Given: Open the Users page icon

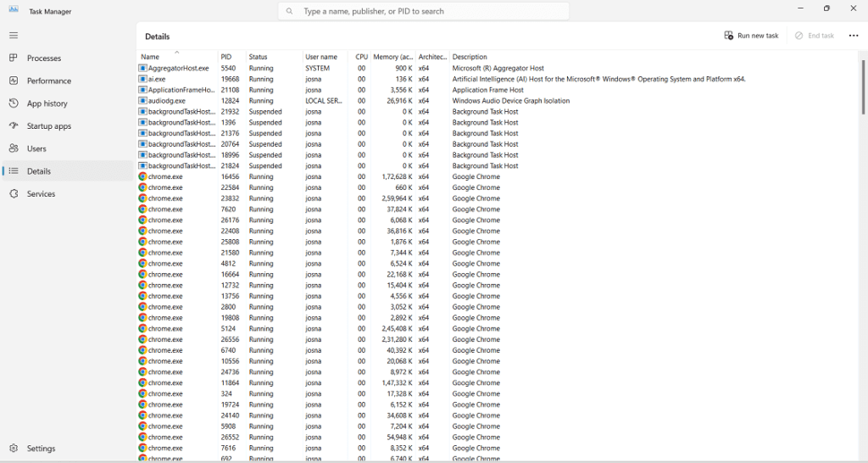Looking at the screenshot, I should tap(14, 148).
